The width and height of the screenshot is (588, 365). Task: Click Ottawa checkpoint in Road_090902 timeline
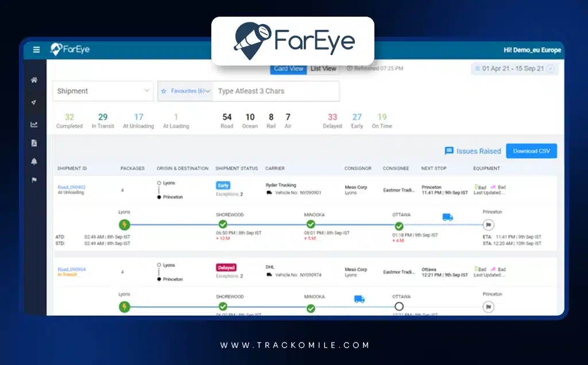[x=399, y=226]
